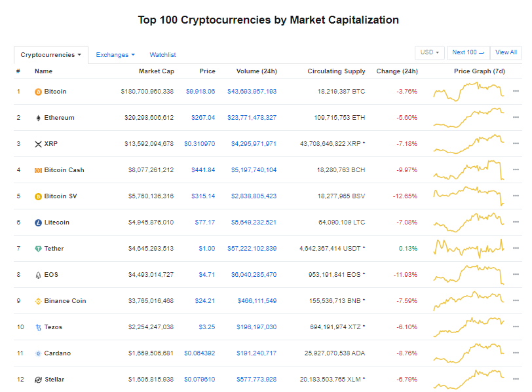Open the more options menu for Bitcoin row
The height and width of the screenshot is (392, 532).
(x=516, y=91)
